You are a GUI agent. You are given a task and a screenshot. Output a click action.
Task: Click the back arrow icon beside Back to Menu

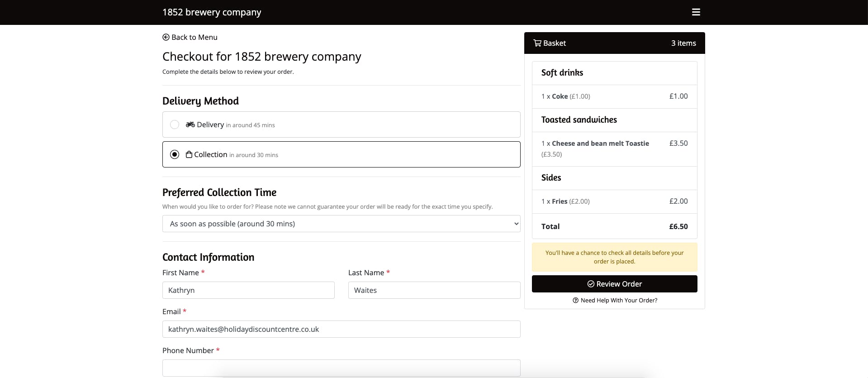166,37
